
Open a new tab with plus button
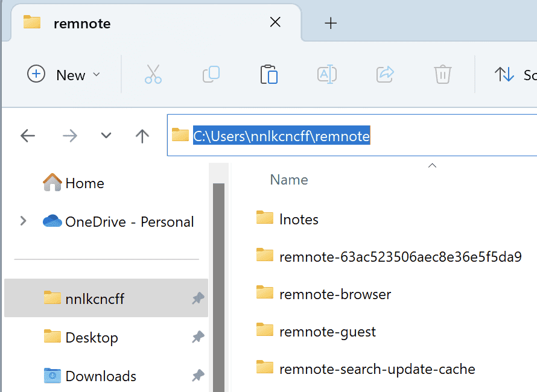pyautogui.click(x=330, y=24)
